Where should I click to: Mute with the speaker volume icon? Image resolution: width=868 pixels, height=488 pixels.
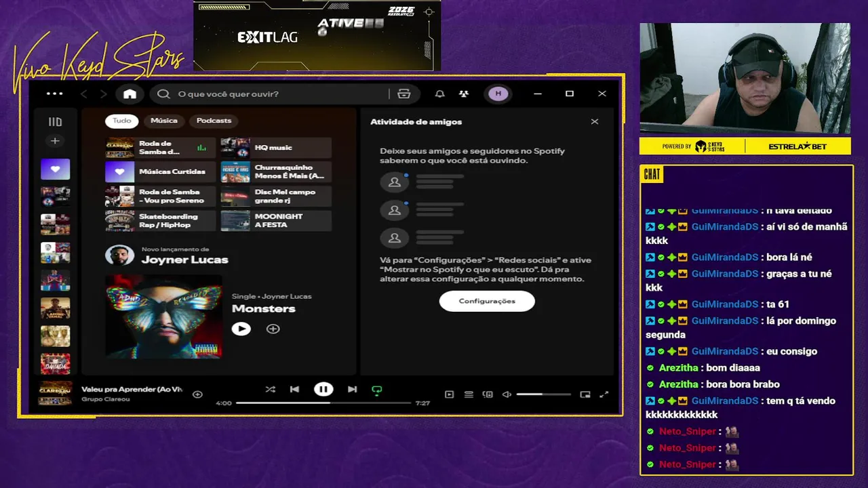(507, 394)
